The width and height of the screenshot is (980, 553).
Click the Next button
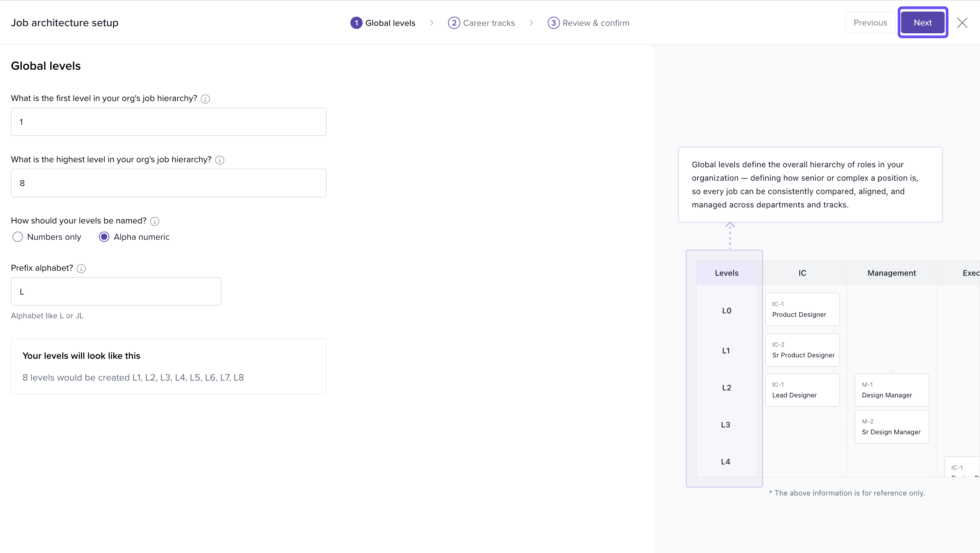tap(922, 23)
